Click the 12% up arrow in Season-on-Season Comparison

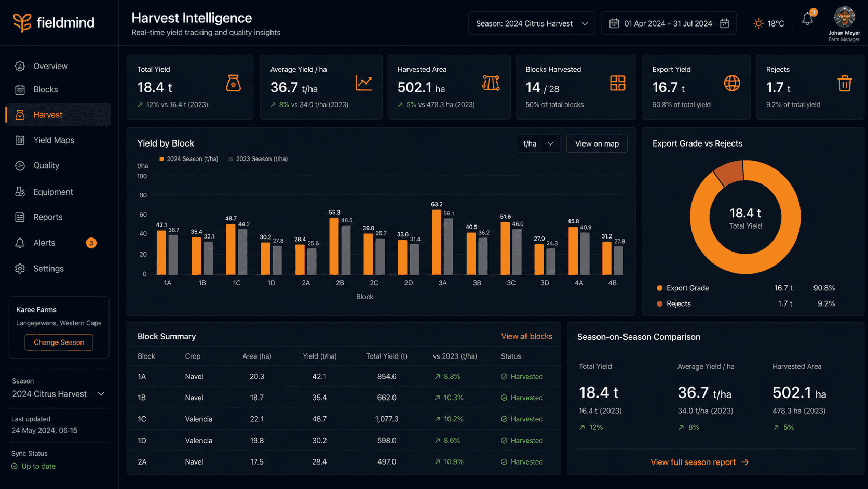583,428
